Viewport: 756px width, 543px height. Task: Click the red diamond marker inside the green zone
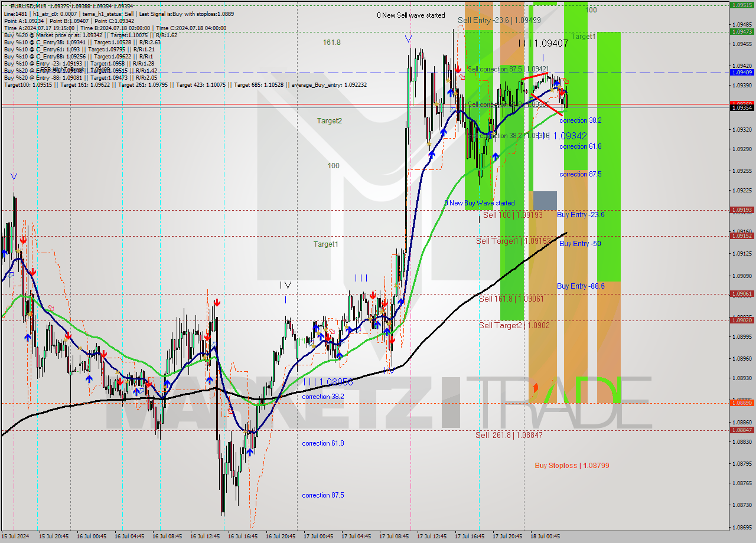point(536,387)
